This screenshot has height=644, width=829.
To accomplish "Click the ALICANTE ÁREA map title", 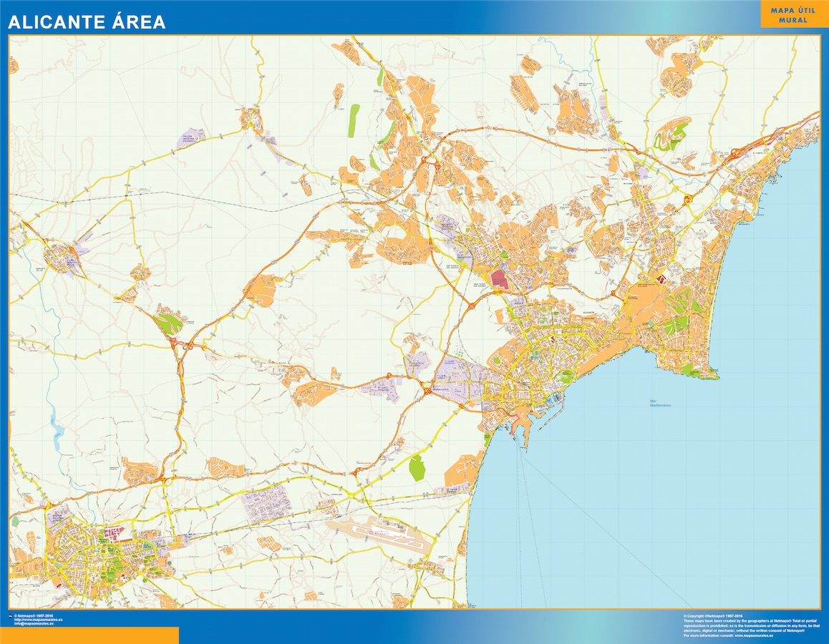I will coord(87,22).
